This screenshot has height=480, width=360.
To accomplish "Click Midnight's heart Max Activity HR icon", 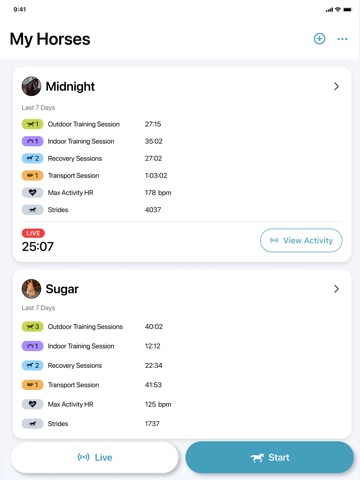I will point(32,193).
